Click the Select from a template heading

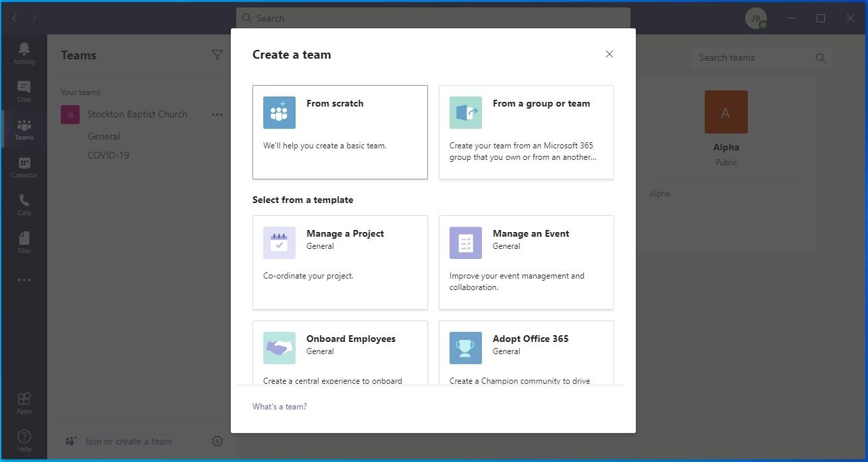pyautogui.click(x=303, y=200)
